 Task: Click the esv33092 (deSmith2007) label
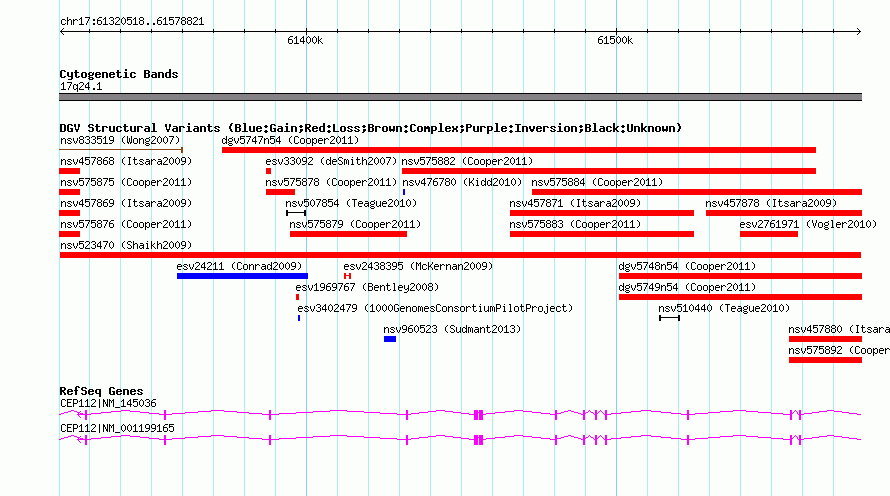coord(331,161)
